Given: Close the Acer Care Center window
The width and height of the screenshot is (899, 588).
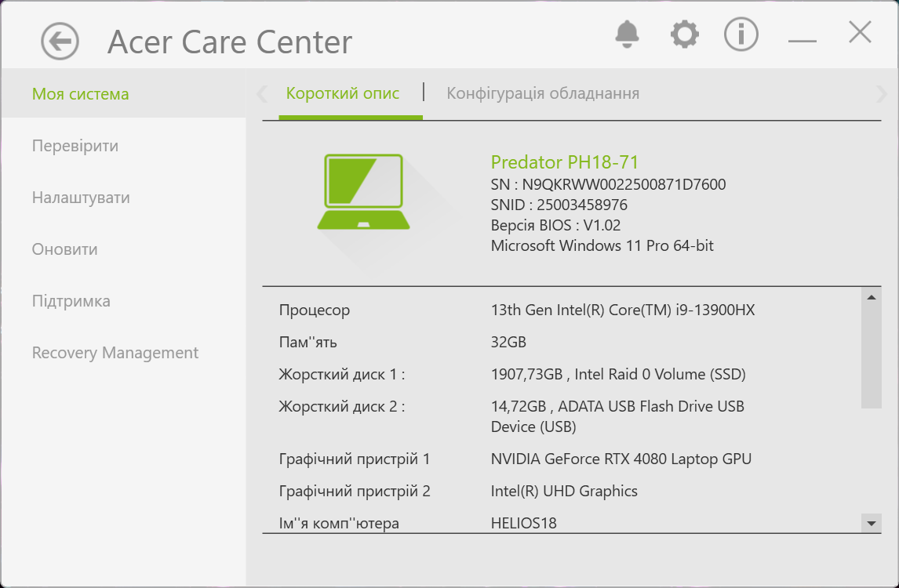Looking at the screenshot, I should point(860,33).
